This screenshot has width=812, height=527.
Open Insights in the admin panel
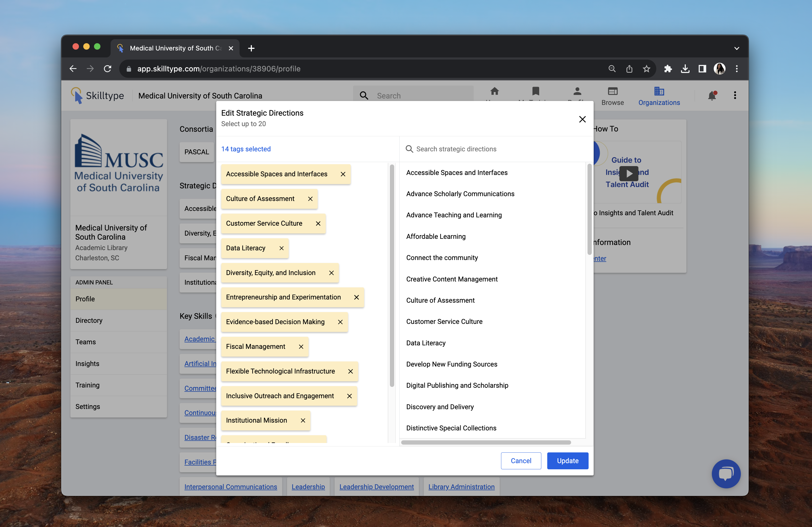pyautogui.click(x=87, y=364)
